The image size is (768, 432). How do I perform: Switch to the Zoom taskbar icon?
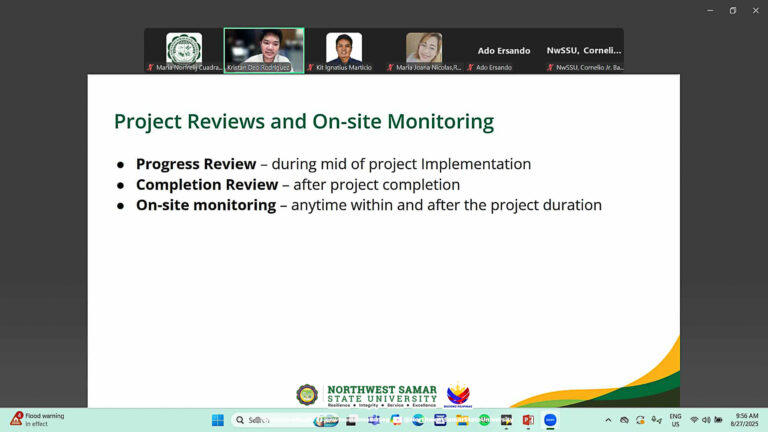pos(550,420)
